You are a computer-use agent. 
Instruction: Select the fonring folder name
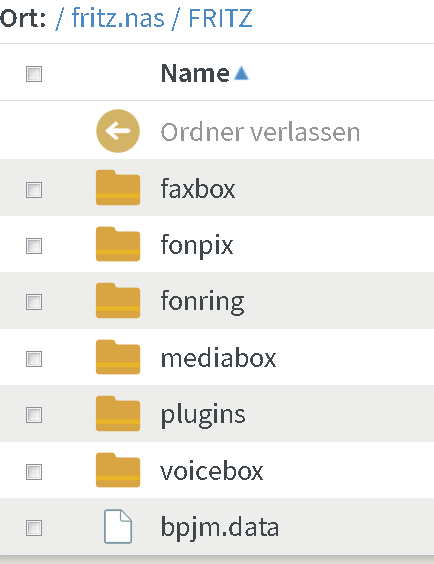click(x=202, y=301)
